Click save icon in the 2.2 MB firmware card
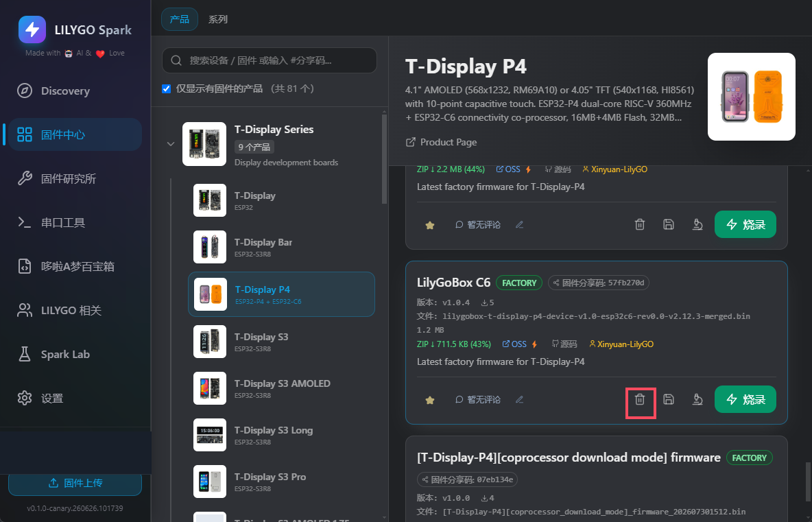812x522 pixels. [669, 224]
